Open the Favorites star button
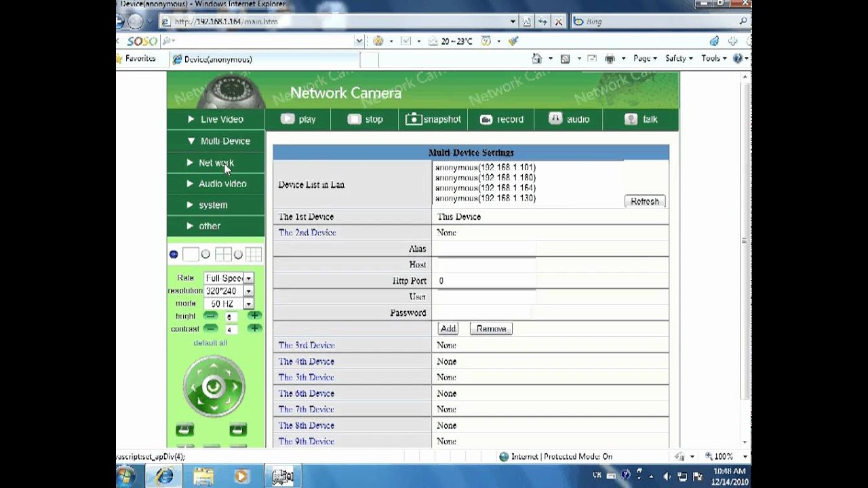This screenshot has width=868, height=488. click(x=136, y=59)
